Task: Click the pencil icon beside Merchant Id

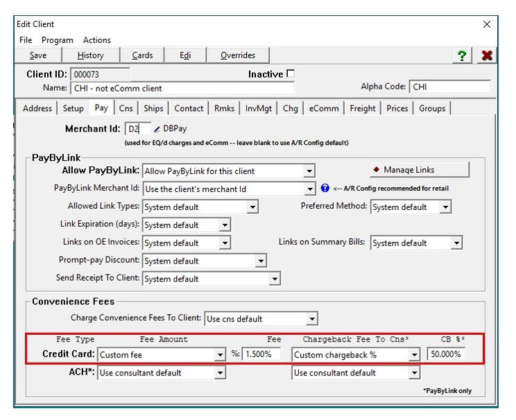Action: pyautogui.click(x=157, y=129)
